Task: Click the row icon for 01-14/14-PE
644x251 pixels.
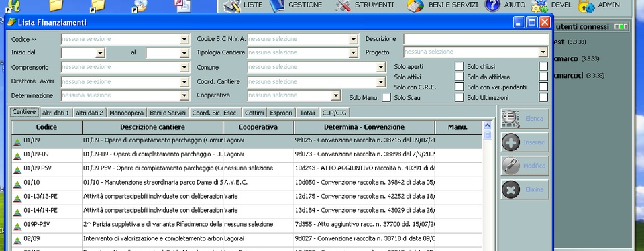Action: (17, 212)
